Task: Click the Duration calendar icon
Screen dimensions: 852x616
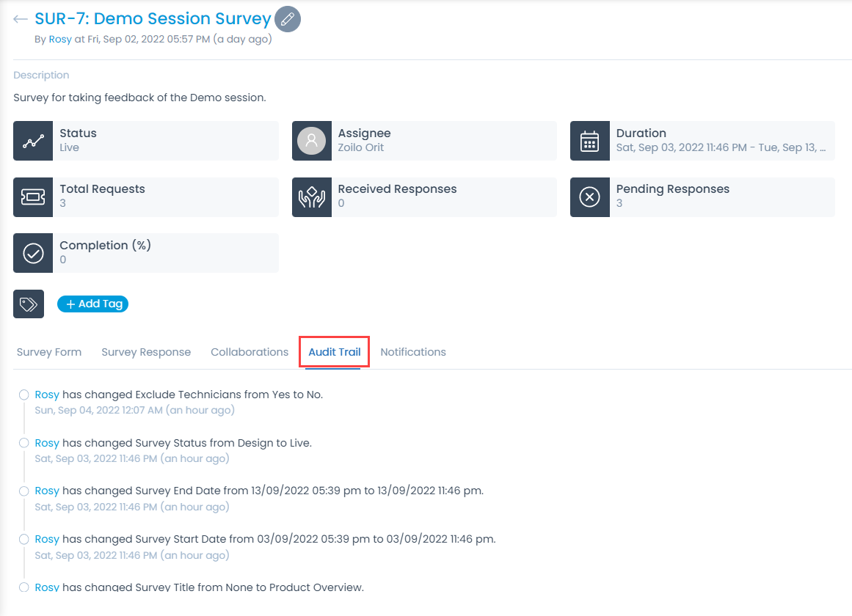Action: (589, 141)
